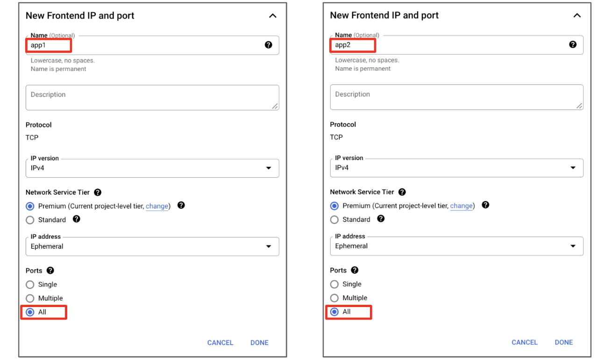Collapse the left New Frontend IP panel
Image resolution: width=611 pixels, height=364 pixels.
point(273,16)
